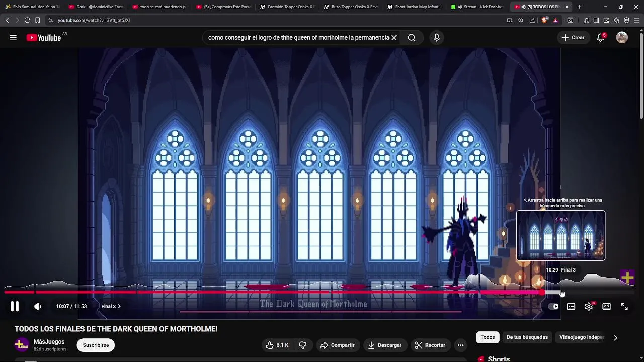This screenshot has height=362, width=644.
Task: Click the youtube.com address bar
Action: click(x=94, y=20)
